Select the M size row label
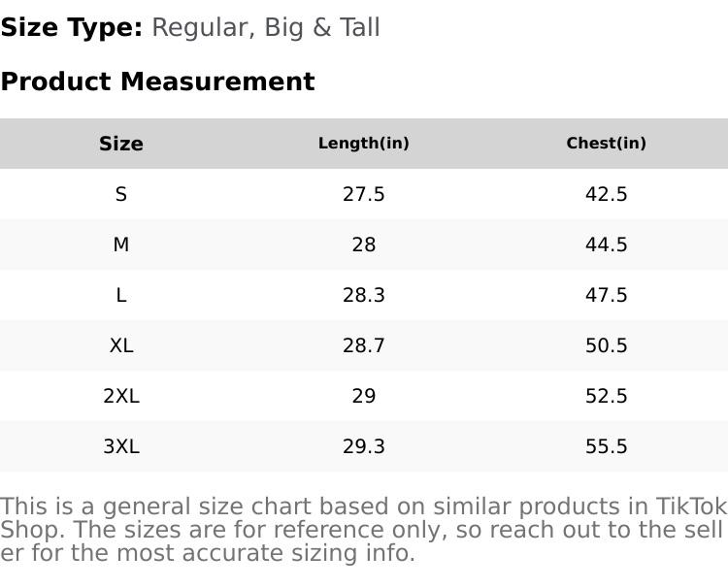 point(121,245)
